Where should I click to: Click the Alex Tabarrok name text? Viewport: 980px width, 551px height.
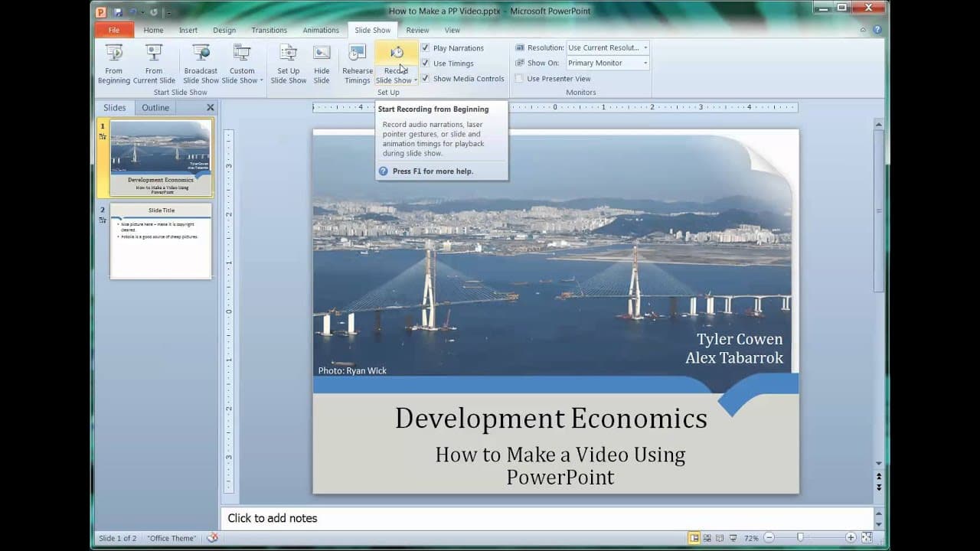[x=734, y=357]
